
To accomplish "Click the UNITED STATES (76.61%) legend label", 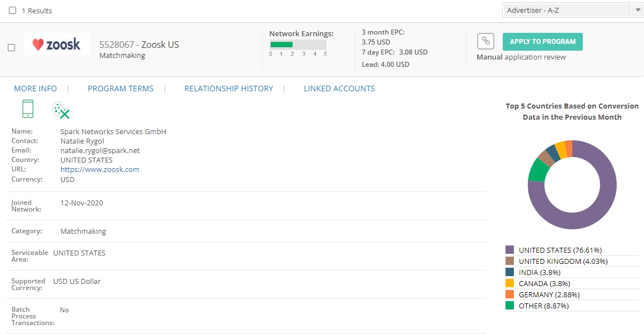I will tap(560, 250).
